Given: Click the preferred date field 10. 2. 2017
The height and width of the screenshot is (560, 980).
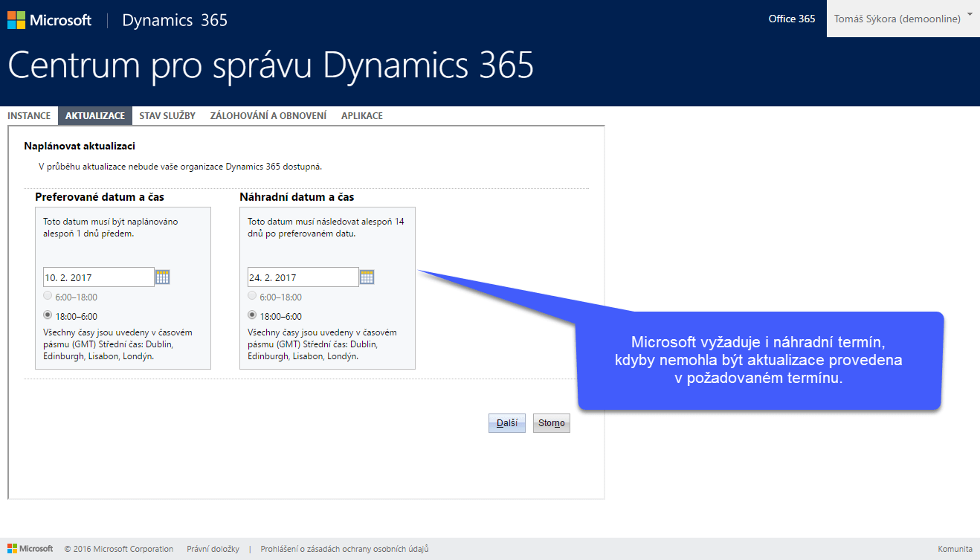Looking at the screenshot, I should pyautogui.click(x=98, y=277).
